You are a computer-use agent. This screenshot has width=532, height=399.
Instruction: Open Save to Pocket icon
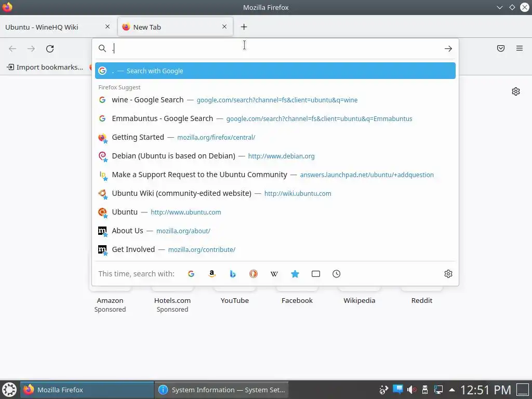coord(501,48)
